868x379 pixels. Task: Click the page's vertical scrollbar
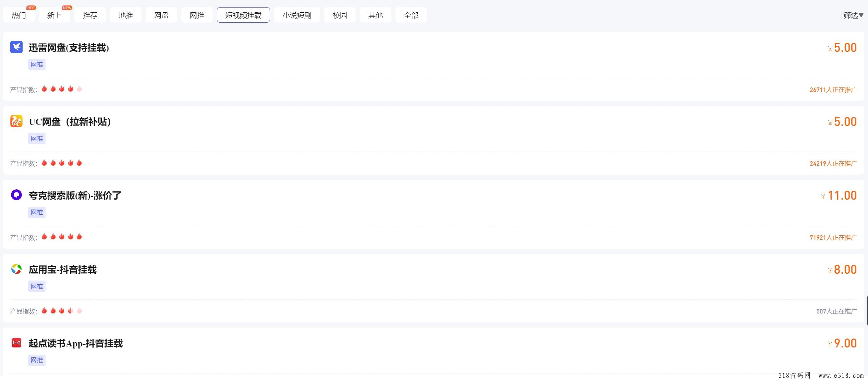coord(867,310)
